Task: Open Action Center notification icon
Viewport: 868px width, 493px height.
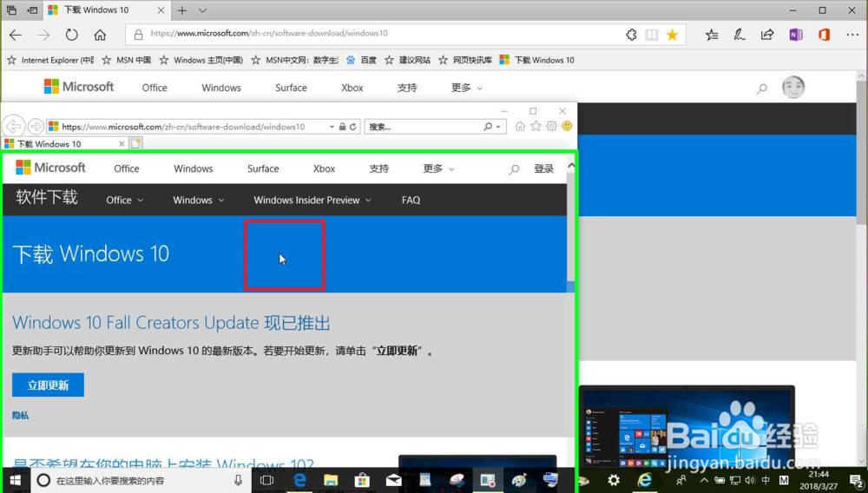Action: pyautogui.click(x=856, y=480)
